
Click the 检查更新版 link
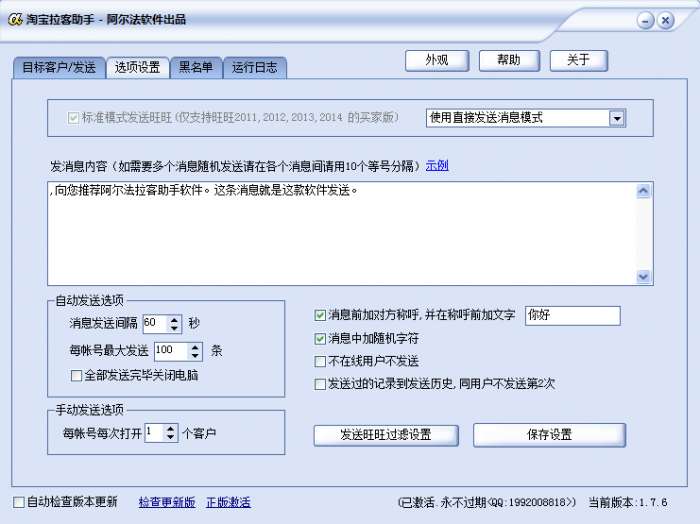point(167,503)
